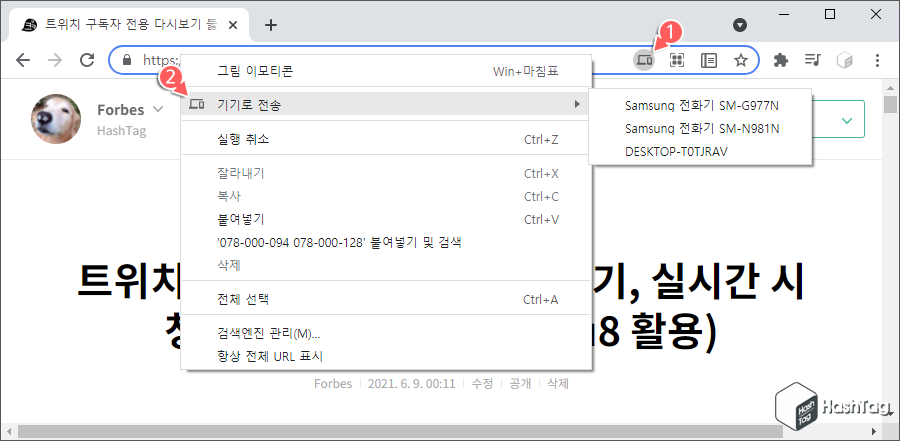The image size is (900, 441).
Task: Go forward with the forward arrow
Action: point(55,60)
